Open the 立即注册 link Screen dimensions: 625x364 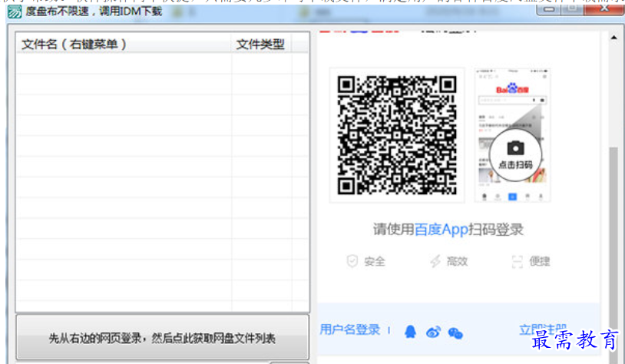[x=543, y=329]
